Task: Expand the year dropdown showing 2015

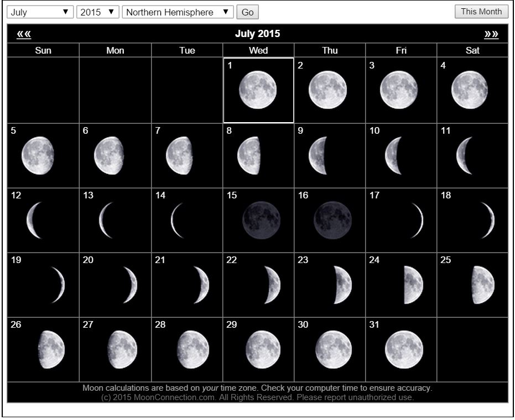Action: (98, 12)
